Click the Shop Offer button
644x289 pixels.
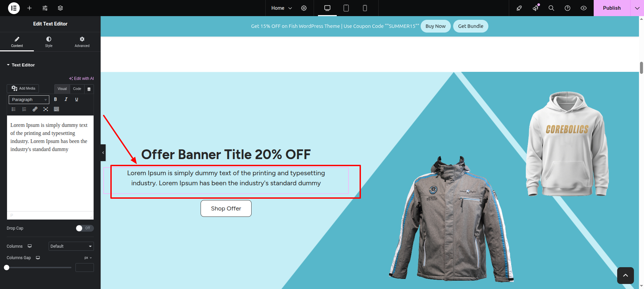pos(226,208)
